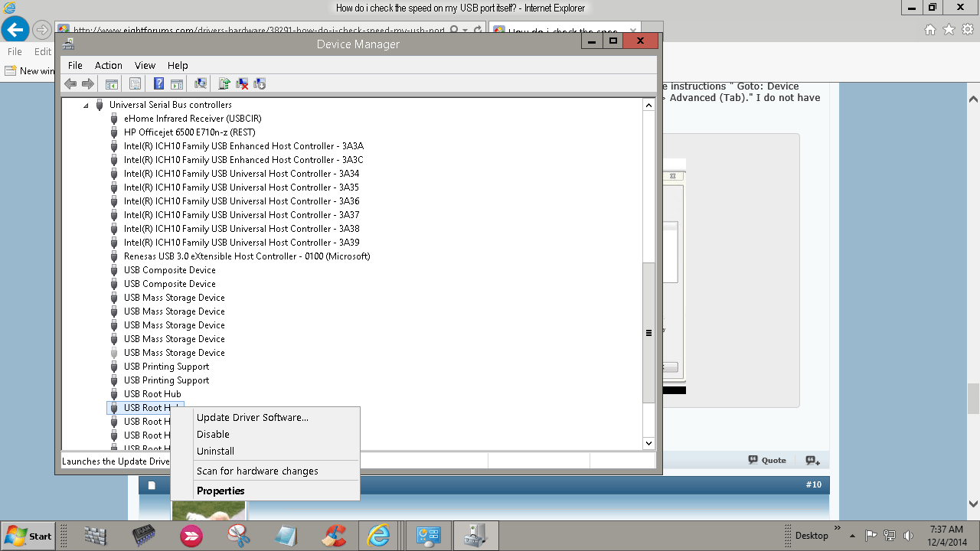Open the volume speaker tray icon
980x551 pixels.
click(908, 536)
